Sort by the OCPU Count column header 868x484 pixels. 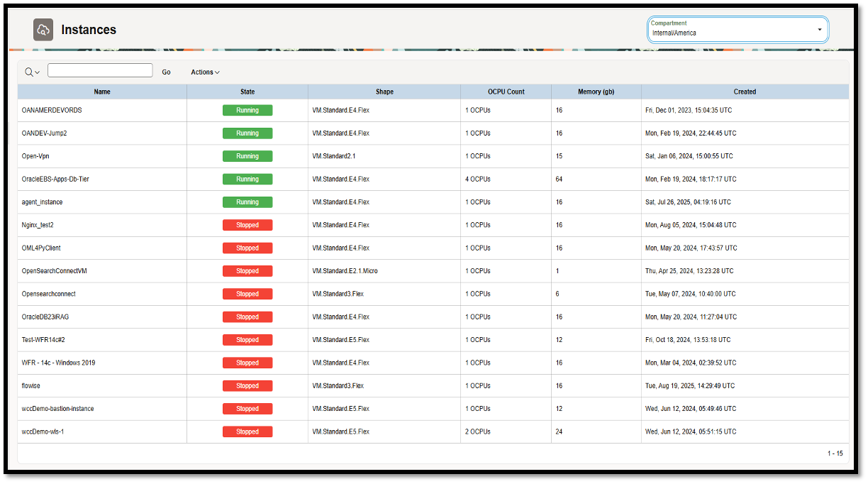(x=506, y=92)
